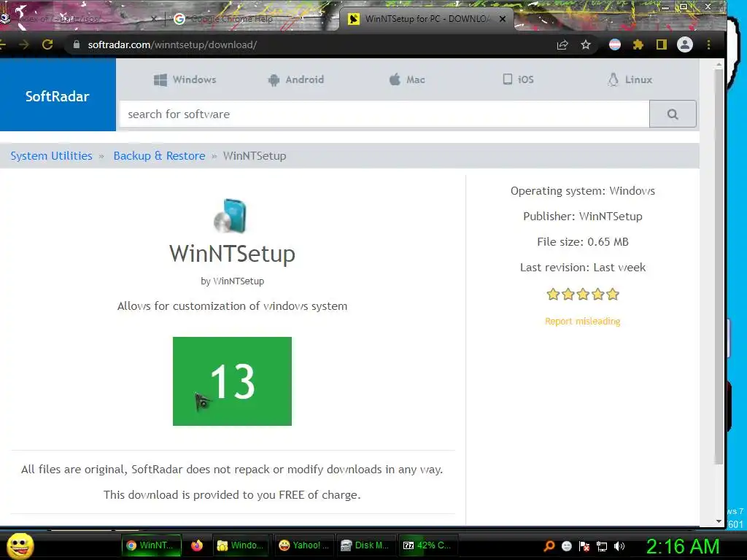Image resolution: width=747 pixels, height=560 pixels.
Task: Click the vertical scrollbar thumb
Action: pos(719,267)
